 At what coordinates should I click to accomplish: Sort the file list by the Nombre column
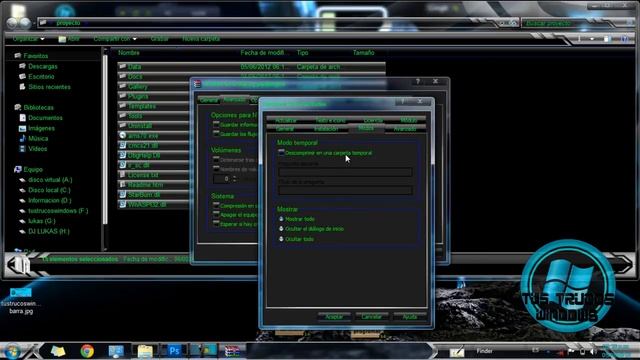[129, 53]
